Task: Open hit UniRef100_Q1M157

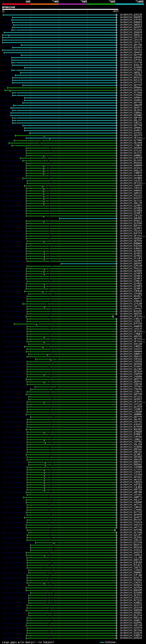Action: (x=131, y=27)
